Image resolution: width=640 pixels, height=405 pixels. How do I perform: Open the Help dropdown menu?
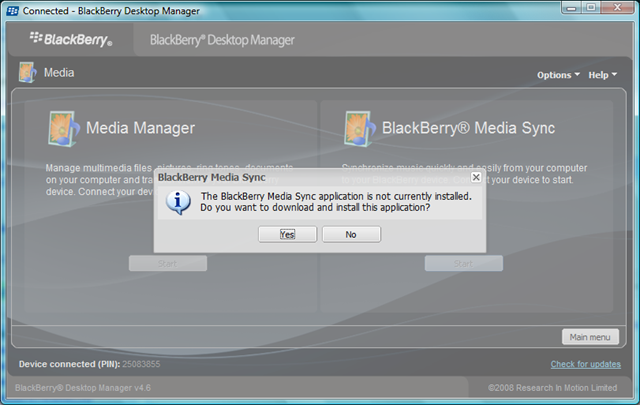[x=602, y=75]
